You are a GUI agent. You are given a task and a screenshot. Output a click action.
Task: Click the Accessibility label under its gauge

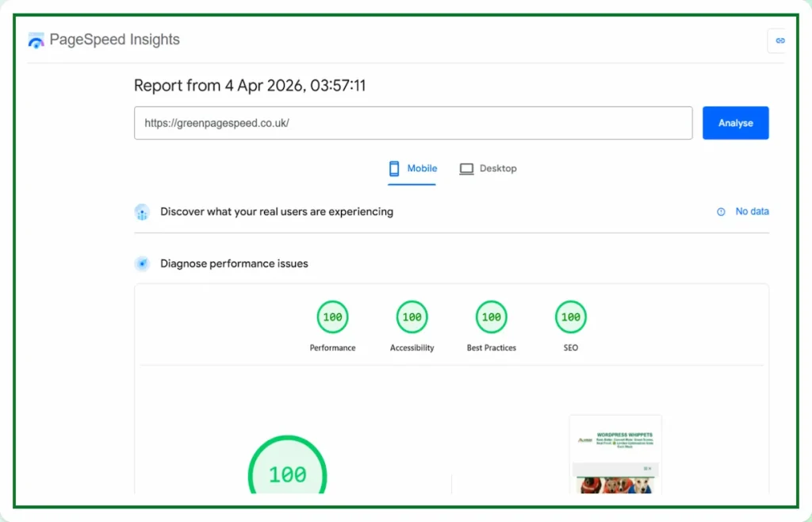[412, 347]
